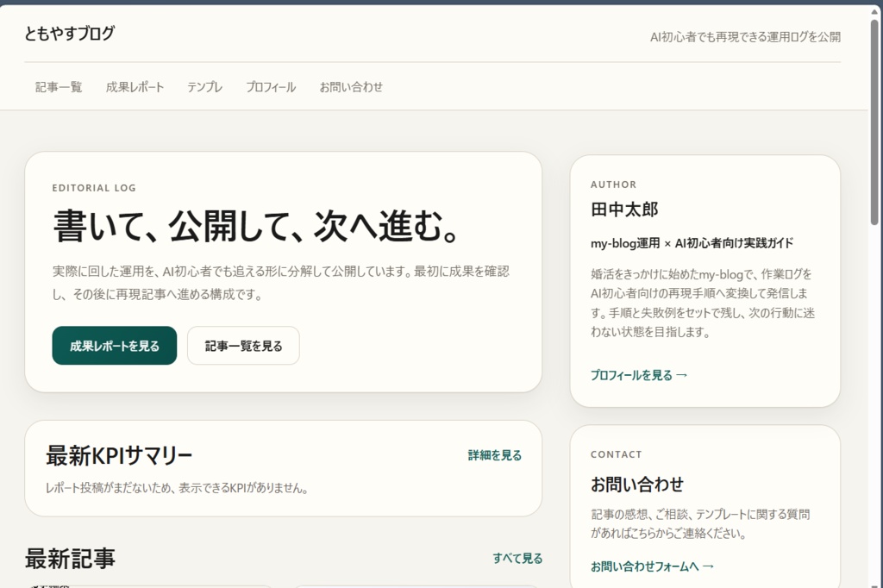The image size is (883, 588).
Task: Open the 記事一覧 navigation item
Action: [58, 86]
